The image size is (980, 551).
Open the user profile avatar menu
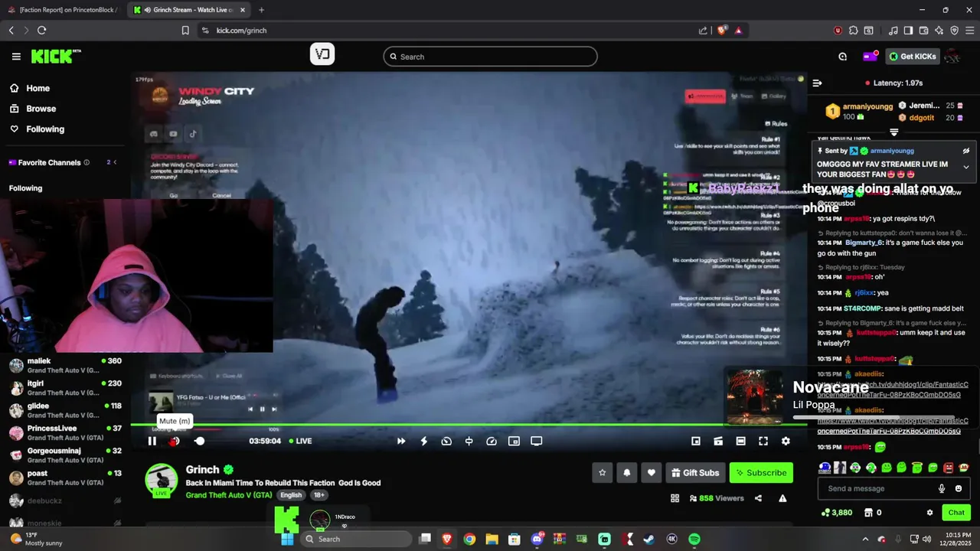pyautogui.click(x=953, y=57)
